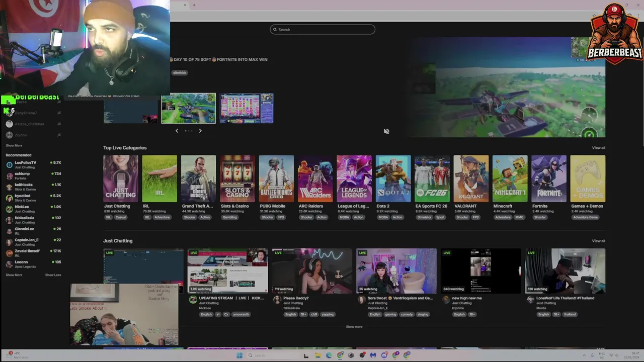Open VALORANT category card
This screenshot has height=362, width=644.
(471, 178)
